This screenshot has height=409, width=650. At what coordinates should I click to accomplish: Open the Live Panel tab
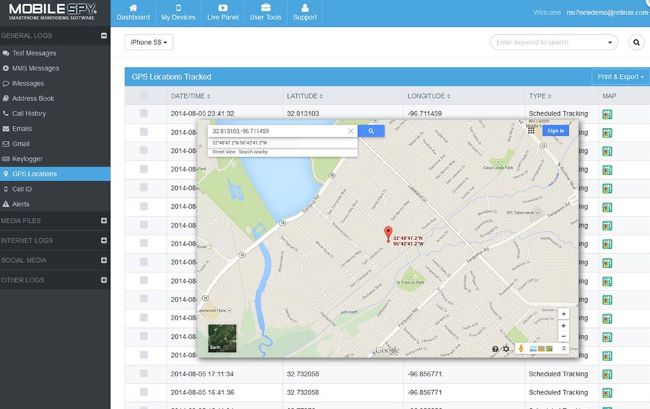click(x=223, y=13)
